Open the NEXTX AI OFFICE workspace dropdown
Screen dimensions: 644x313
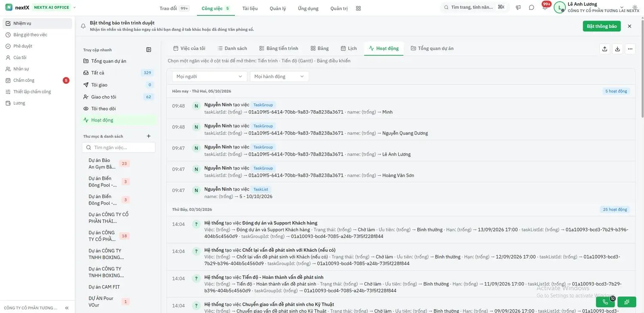[55, 7]
